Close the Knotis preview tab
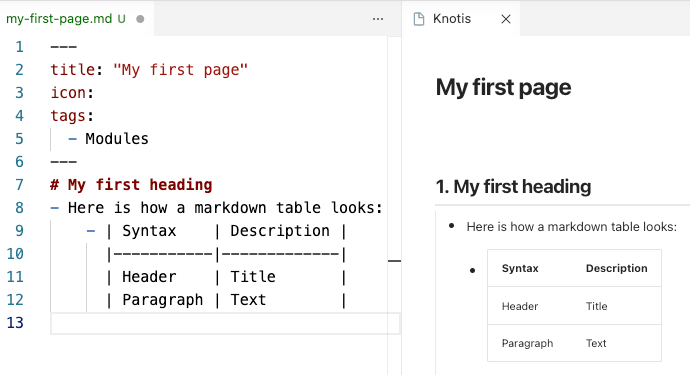The image size is (690, 375). coord(506,19)
